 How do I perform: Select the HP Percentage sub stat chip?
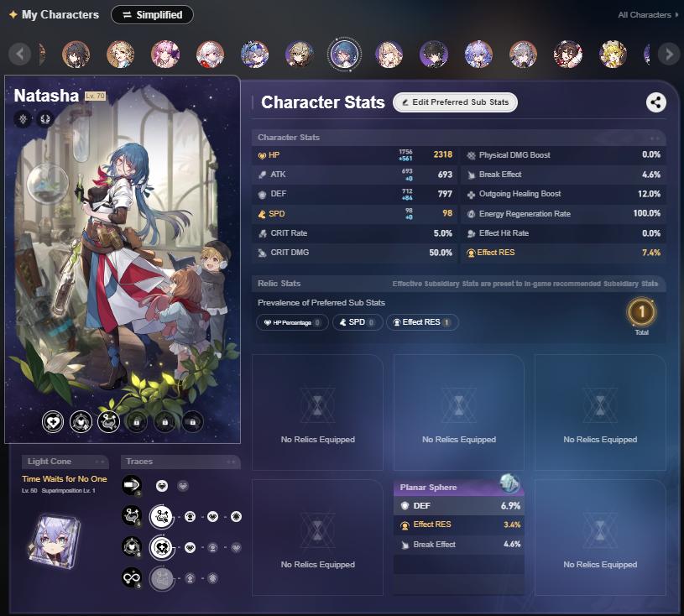coord(292,322)
